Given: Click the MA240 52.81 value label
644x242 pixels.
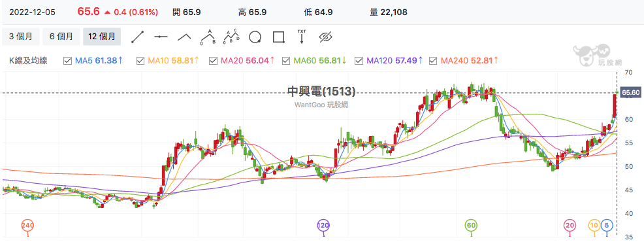Looking at the screenshot, I should pos(470,61).
